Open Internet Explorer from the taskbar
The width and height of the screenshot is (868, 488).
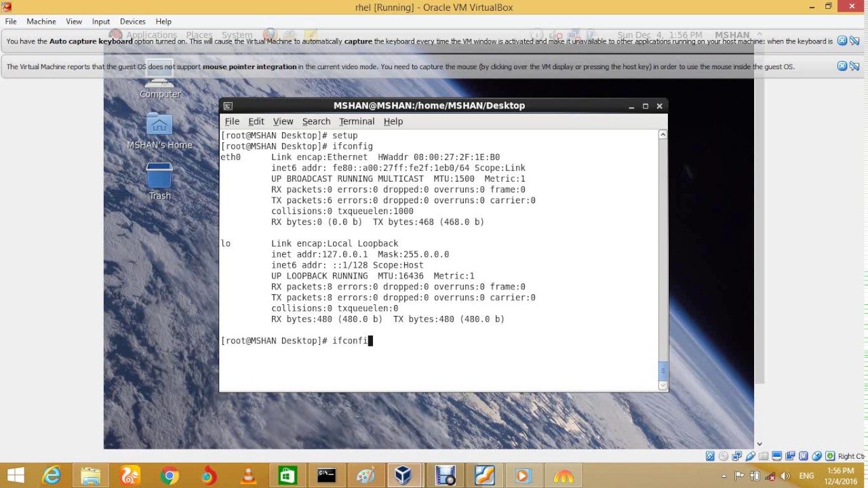pos(52,476)
